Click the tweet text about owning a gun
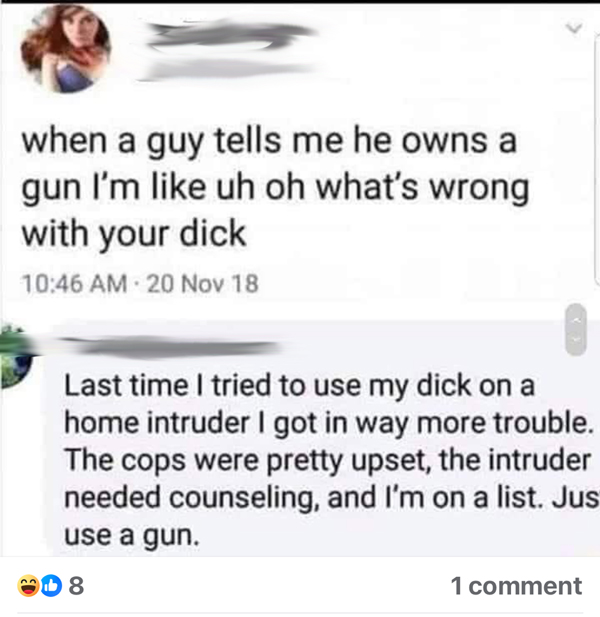 pyautogui.click(x=275, y=187)
